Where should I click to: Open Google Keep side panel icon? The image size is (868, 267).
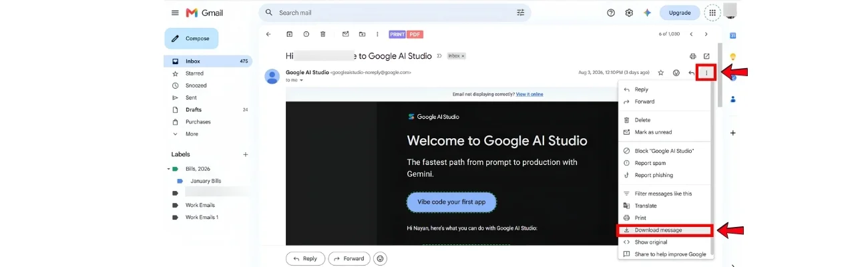pos(732,57)
